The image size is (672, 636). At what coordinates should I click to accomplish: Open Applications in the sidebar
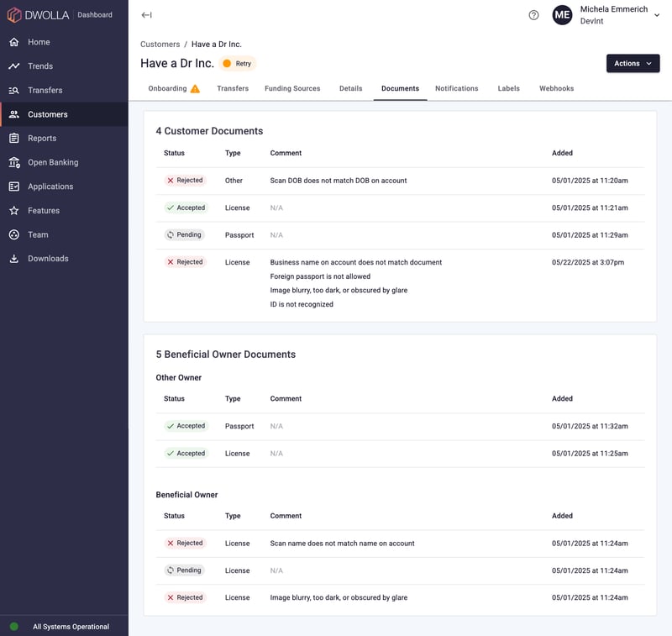point(50,187)
